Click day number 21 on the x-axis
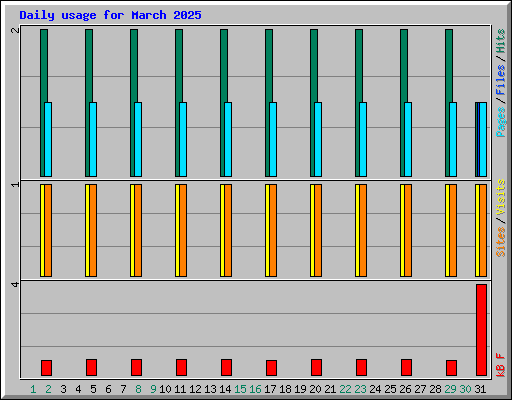This screenshot has height=400, width=512. click(330, 389)
